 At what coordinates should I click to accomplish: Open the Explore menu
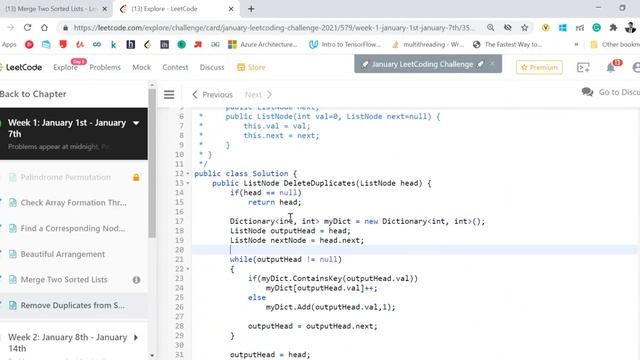(65, 67)
